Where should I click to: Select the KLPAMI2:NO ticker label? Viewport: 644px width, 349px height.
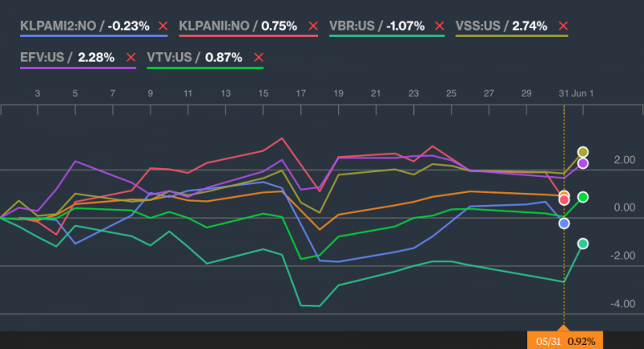pyautogui.click(x=58, y=26)
